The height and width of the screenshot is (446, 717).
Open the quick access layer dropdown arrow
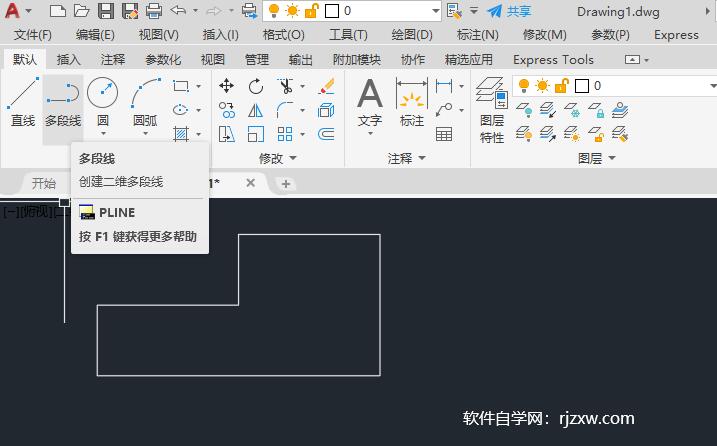[435, 11]
